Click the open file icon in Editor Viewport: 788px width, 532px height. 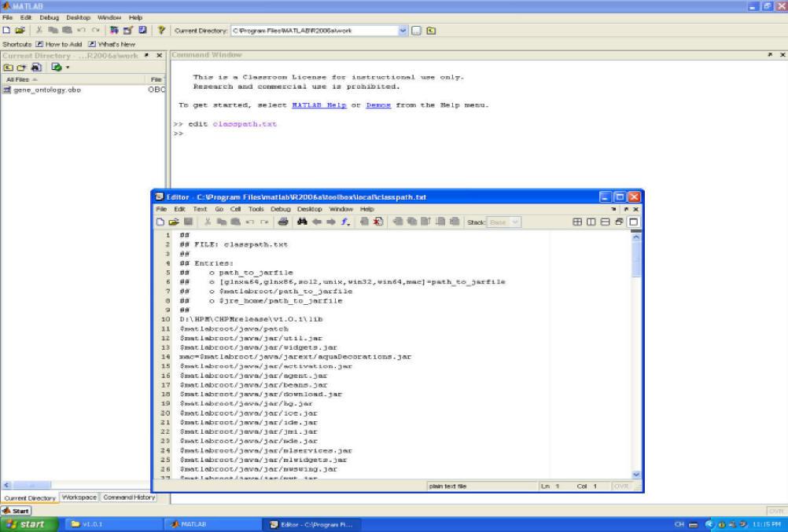[174, 222]
